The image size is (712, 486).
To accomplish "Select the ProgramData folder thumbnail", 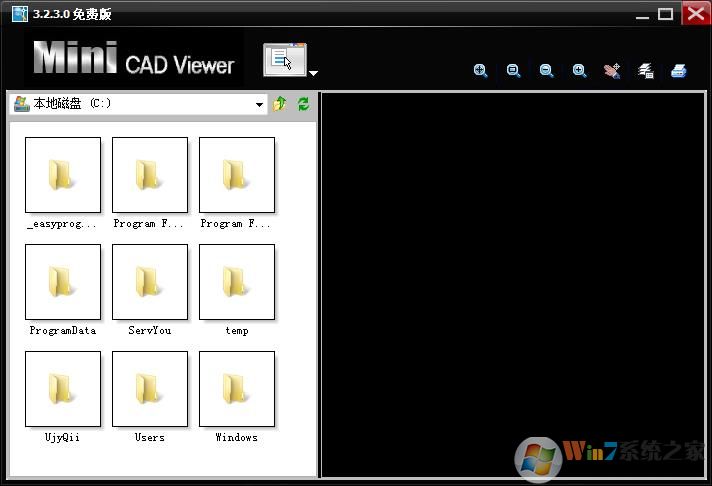I will point(63,282).
